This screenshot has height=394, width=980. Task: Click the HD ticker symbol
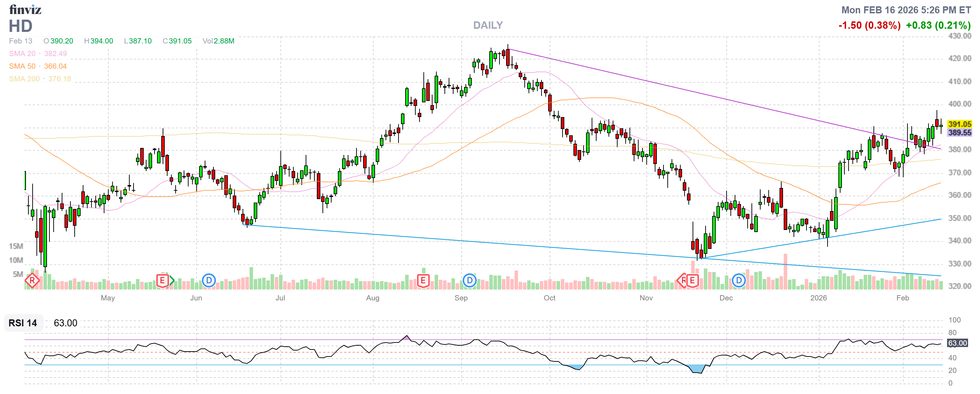pos(21,26)
